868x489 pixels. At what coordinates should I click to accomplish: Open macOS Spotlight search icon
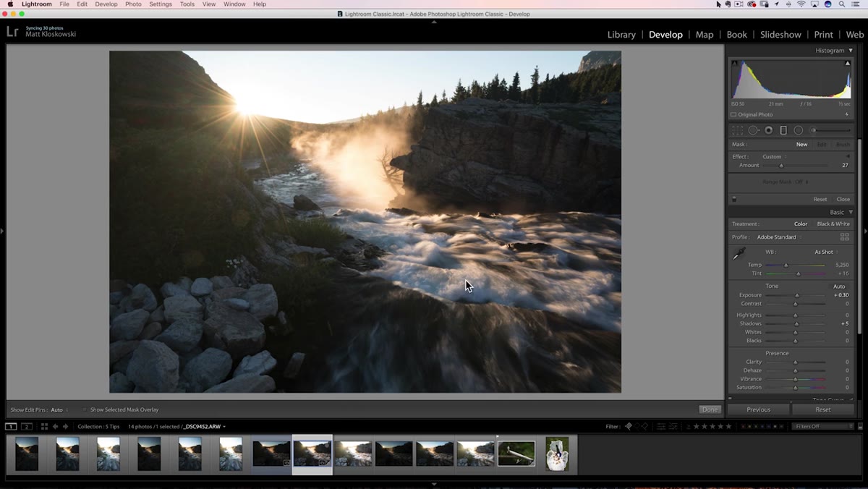pyautogui.click(x=843, y=4)
